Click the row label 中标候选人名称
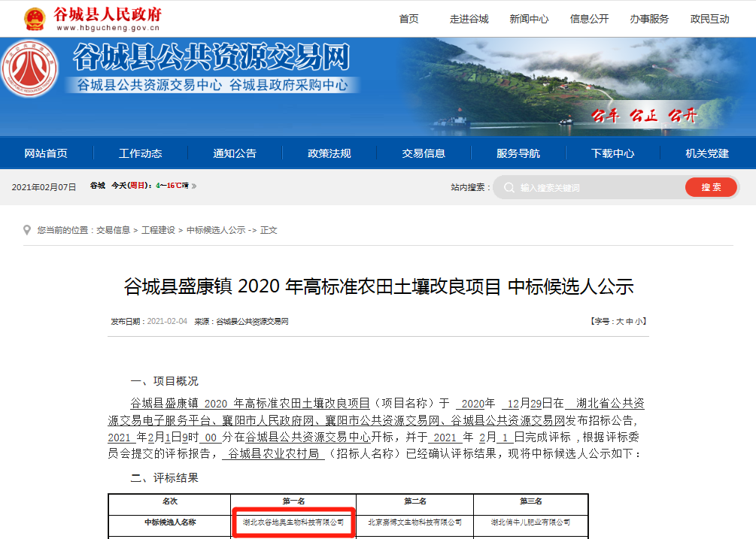The image size is (756, 539). 170,522
